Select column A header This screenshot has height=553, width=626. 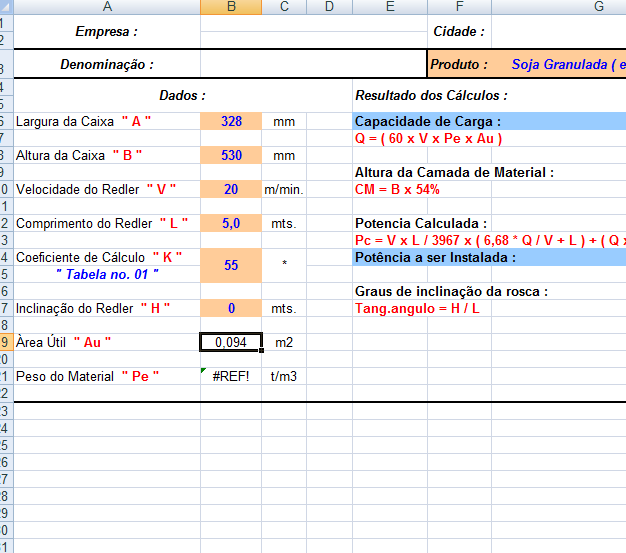point(107,7)
